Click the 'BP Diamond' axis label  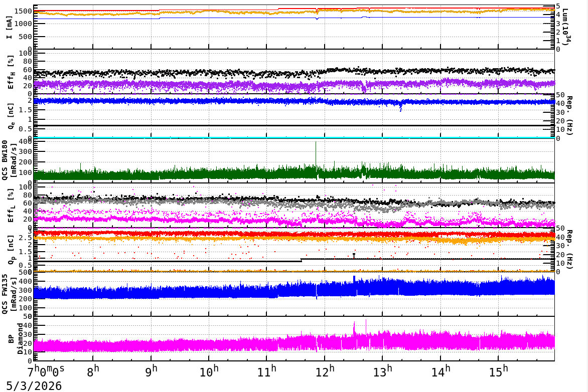15,338
